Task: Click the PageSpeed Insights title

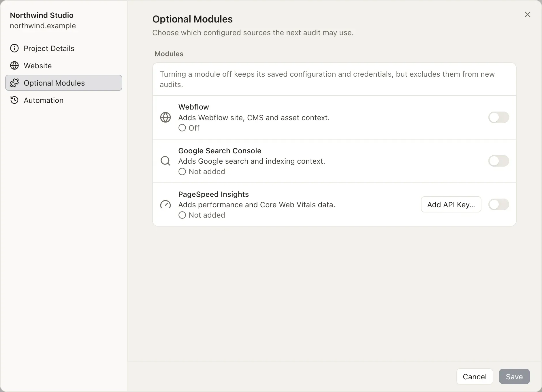Action: (x=213, y=194)
